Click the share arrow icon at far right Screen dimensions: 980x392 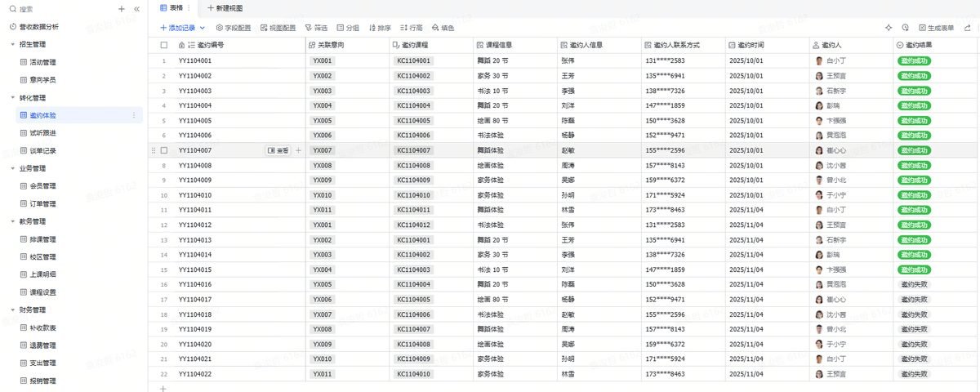969,28
